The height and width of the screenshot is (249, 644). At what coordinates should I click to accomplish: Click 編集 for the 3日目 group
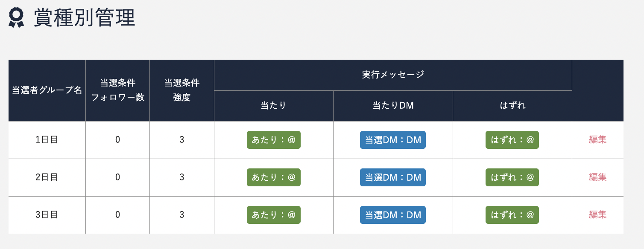point(598,214)
